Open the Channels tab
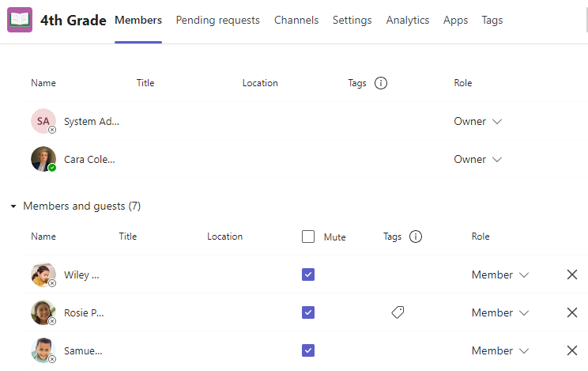Viewport: 588px width, 371px height. pyautogui.click(x=296, y=21)
